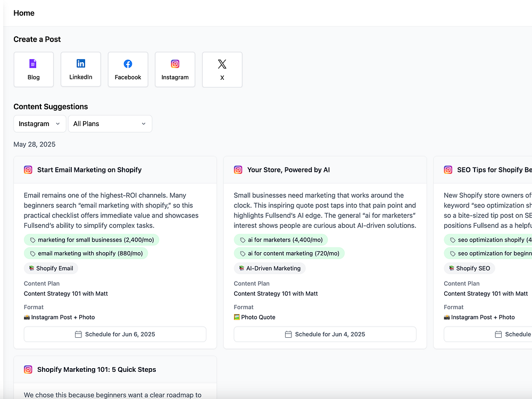
Task: Click the Shopify Email topic chip
Action: pyautogui.click(x=51, y=268)
